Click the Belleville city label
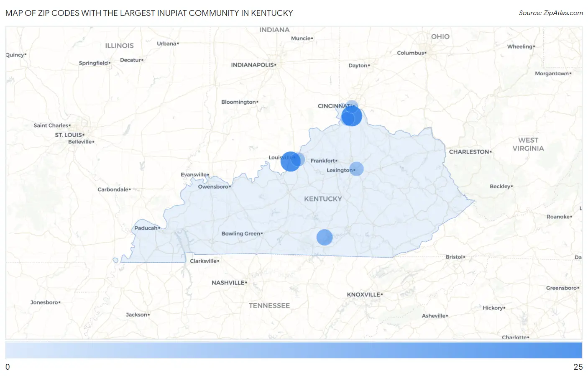The width and height of the screenshot is (588, 376). point(80,142)
